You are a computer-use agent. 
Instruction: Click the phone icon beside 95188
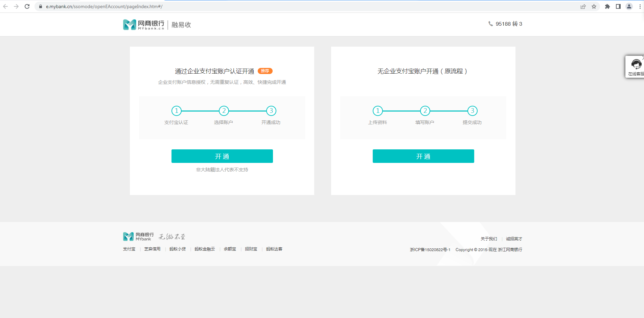pos(490,24)
